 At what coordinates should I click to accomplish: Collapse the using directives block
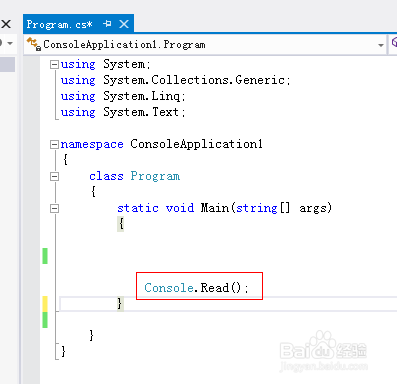point(54,64)
